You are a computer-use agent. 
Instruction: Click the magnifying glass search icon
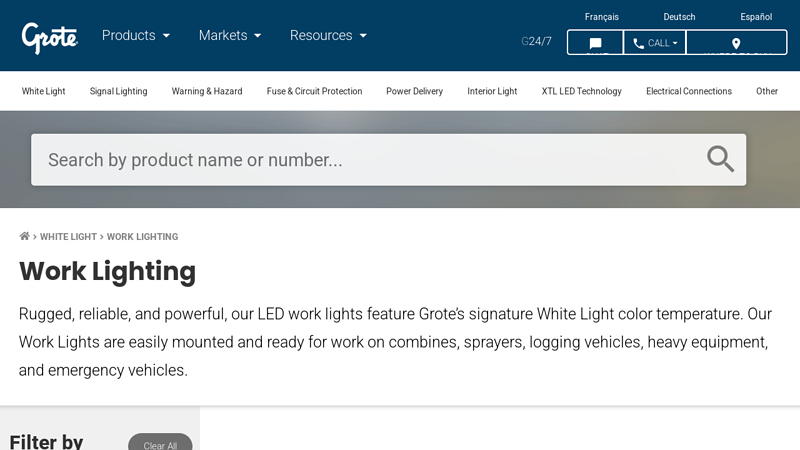pyautogui.click(x=720, y=159)
